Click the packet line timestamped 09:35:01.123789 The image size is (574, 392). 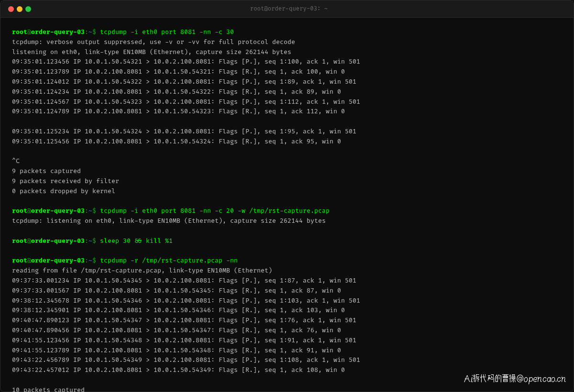coord(178,72)
